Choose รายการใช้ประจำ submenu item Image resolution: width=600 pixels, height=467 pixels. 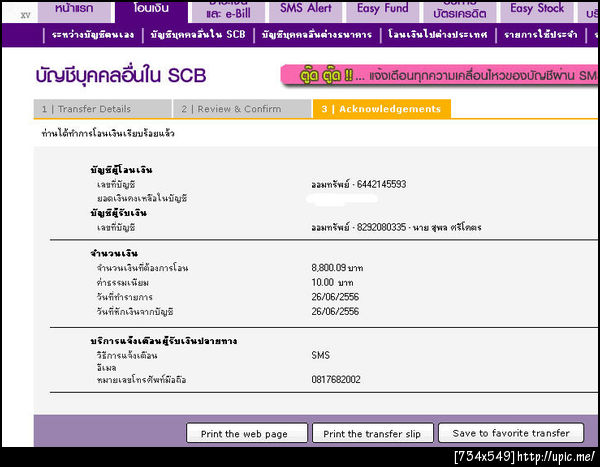click(x=541, y=35)
